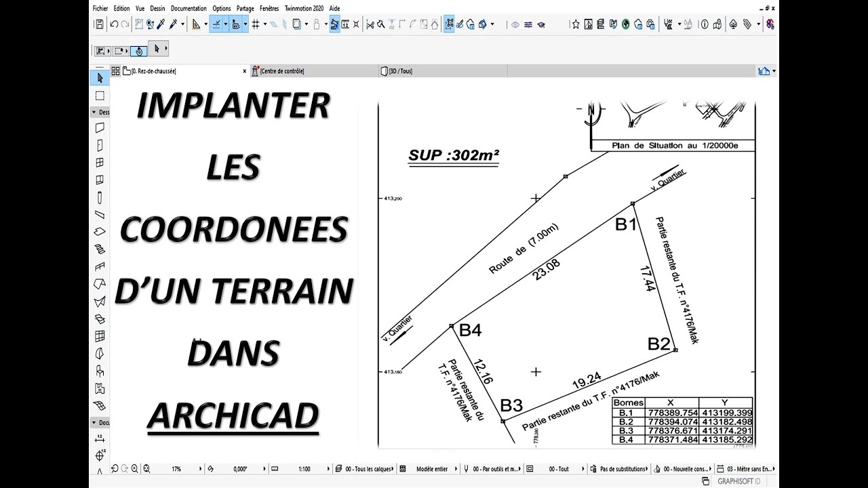Open the Edition menu
This screenshot has width=868, height=488.
(x=122, y=8)
